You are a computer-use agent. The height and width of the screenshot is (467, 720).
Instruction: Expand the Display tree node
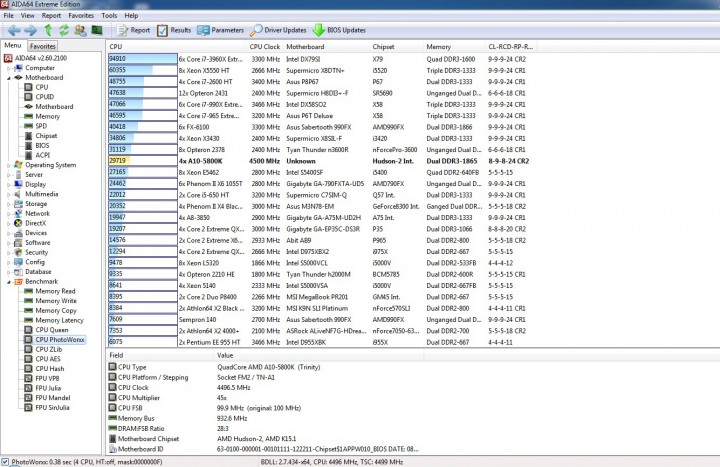pos(8,185)
